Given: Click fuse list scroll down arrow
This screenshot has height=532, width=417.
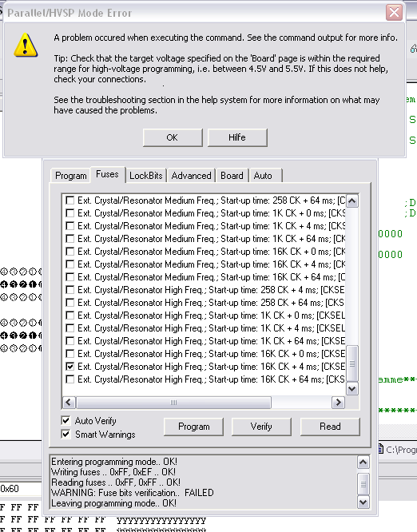Looking at the screenshot, I should coord(351,389).
